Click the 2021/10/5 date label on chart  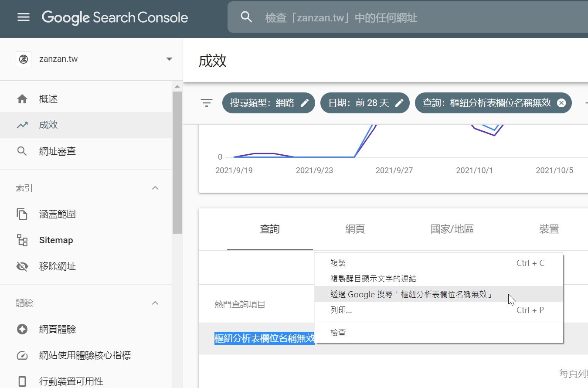(555, 170)
